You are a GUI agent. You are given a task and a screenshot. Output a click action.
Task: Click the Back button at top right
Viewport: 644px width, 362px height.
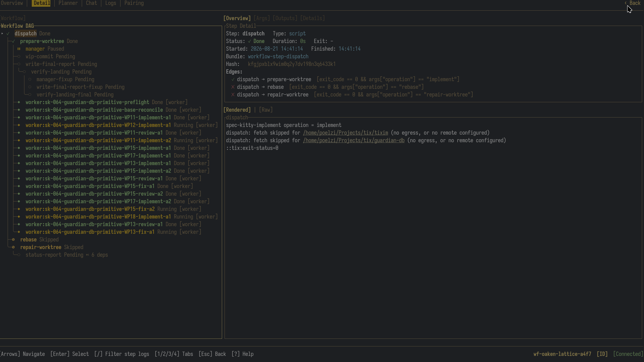pos(632,3)
